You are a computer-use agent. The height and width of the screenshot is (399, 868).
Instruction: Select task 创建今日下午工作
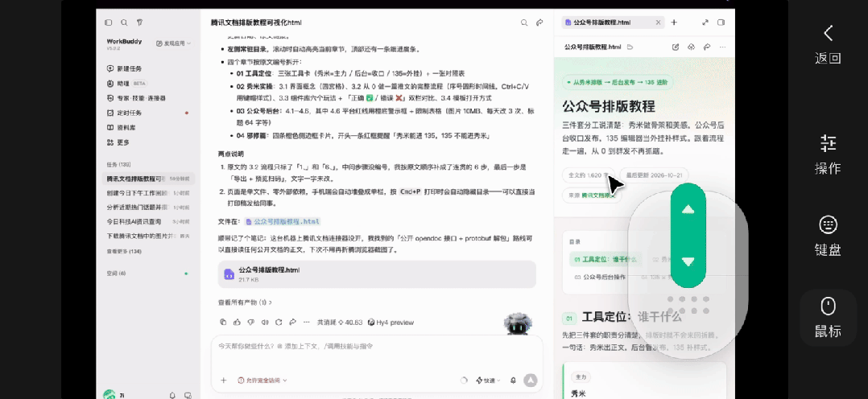coord(148,193)
